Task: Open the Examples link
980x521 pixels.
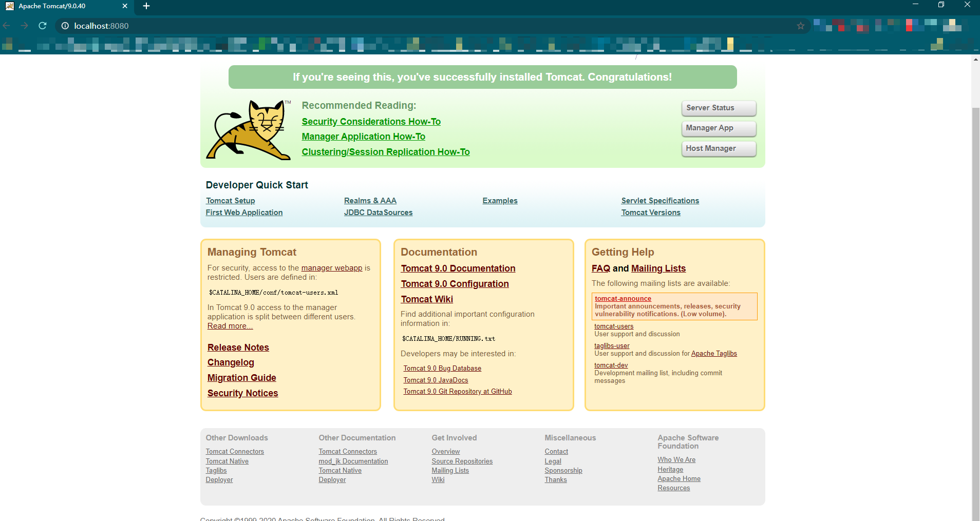Action: pos(500,201)
